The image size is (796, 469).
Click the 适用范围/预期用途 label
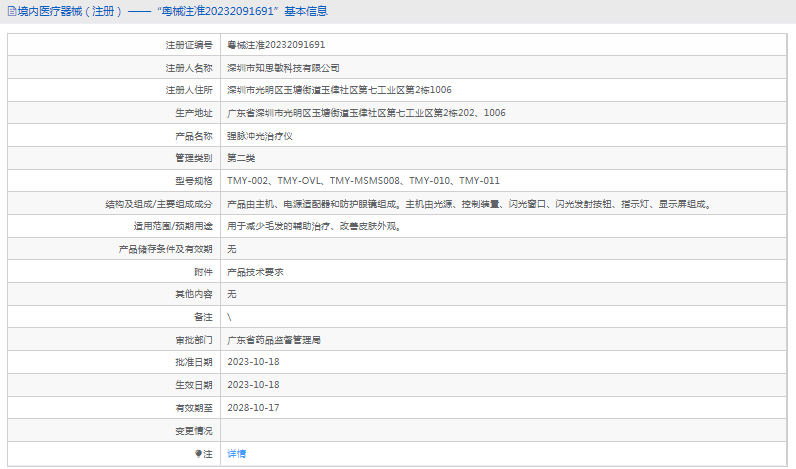(x=173, y=226)
